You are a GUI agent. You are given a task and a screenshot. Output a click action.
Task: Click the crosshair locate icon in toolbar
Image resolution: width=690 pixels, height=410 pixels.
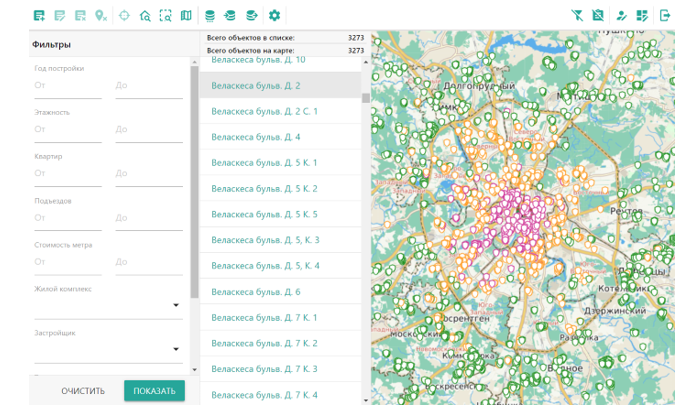[124, 15]
